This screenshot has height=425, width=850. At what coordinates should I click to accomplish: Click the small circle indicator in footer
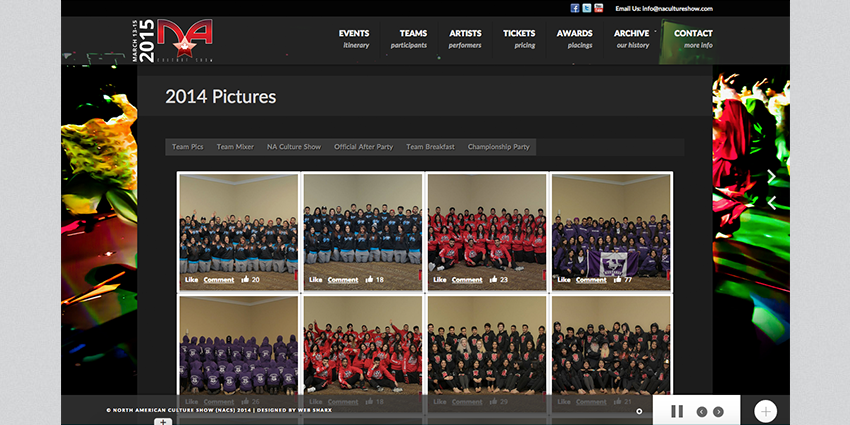tap(639, 411)
